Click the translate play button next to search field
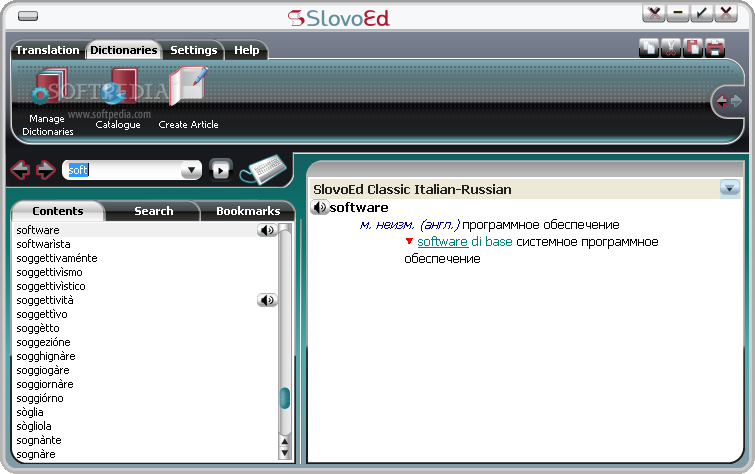The width and height of the screenshot is (755, 474). pyautogui.click(x=221, y=170)
